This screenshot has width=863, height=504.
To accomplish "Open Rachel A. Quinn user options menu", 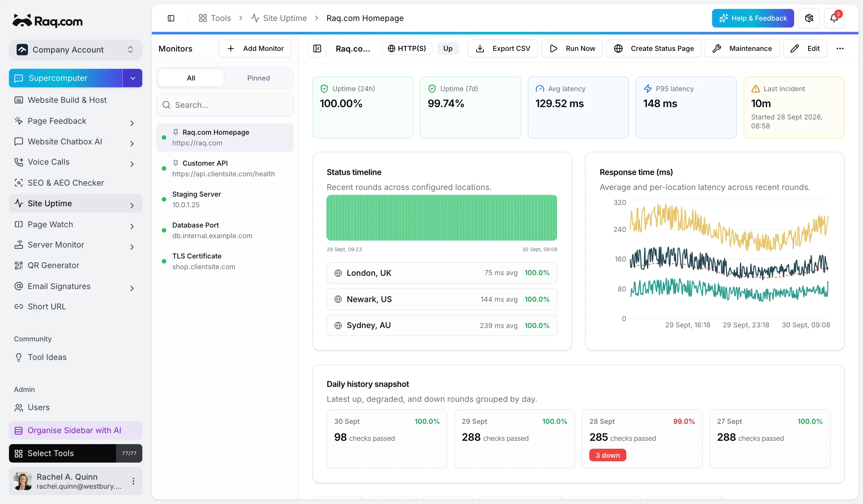I will coord(133,481).
